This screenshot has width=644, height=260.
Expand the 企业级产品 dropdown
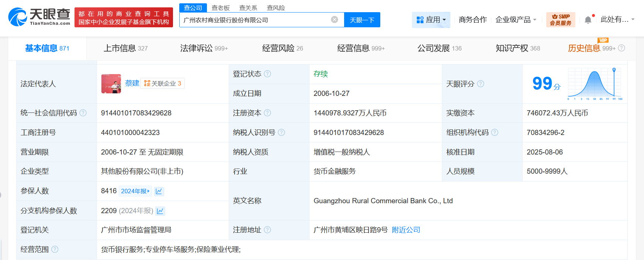(x=516, y=20)
